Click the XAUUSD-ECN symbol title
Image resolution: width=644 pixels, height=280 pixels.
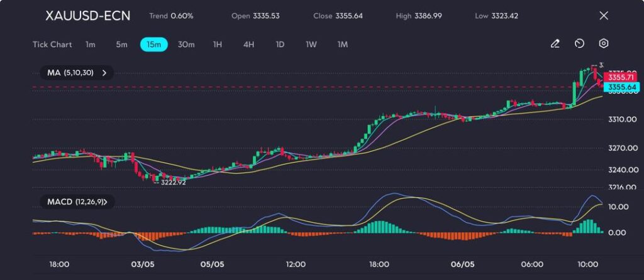coord(88,16)
